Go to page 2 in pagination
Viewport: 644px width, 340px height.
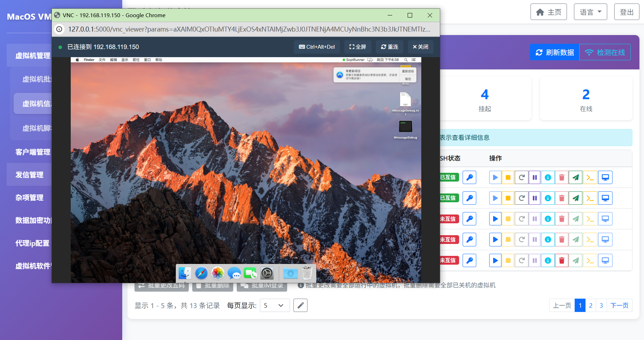pos(590,305)
